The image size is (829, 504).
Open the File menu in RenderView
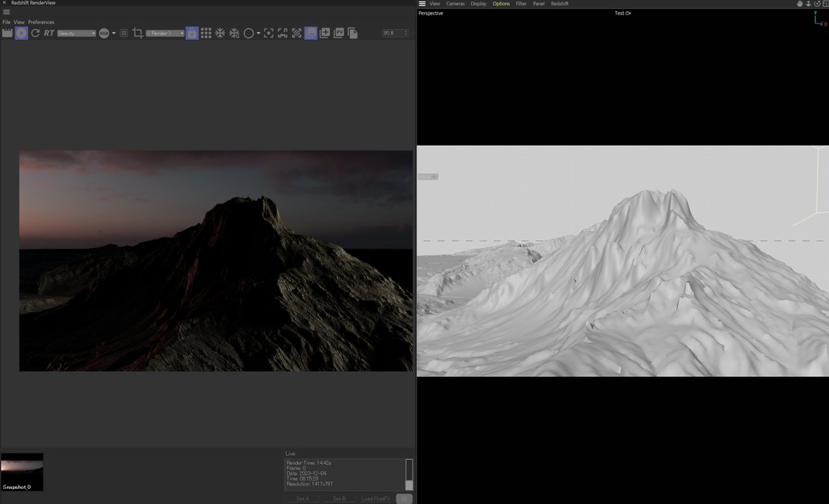click(6, 22)
